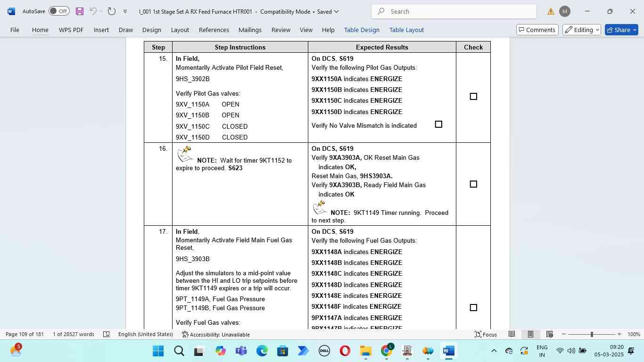Toggle the AutoSave switch
Viewport: 644px width, 362px height.
[x=59, y=11]
